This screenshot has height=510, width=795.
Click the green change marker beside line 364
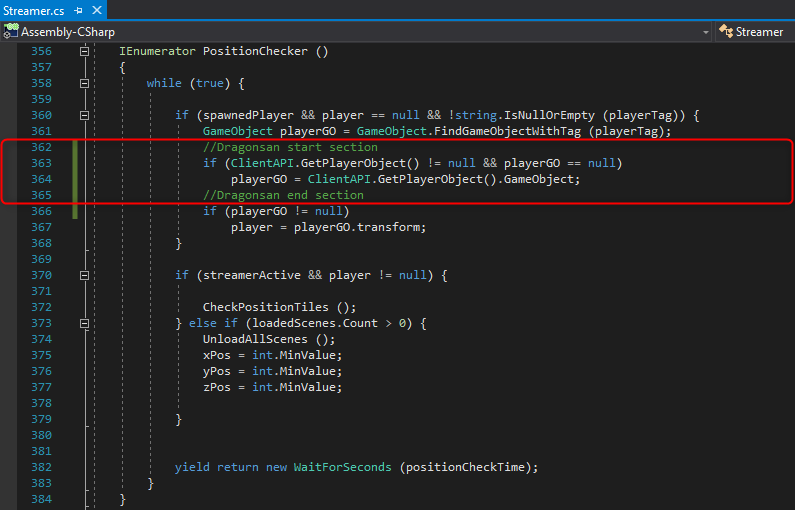coord(75,179)
